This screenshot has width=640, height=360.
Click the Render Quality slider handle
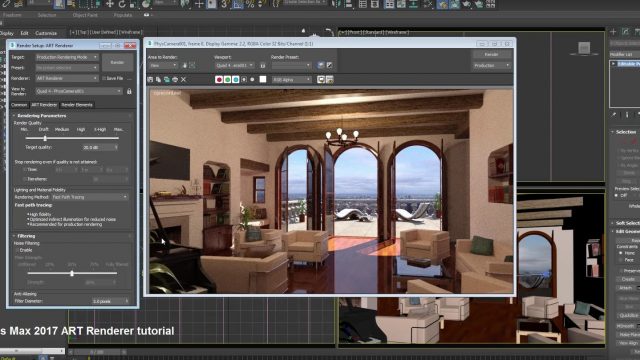click(x=45, y=138)
